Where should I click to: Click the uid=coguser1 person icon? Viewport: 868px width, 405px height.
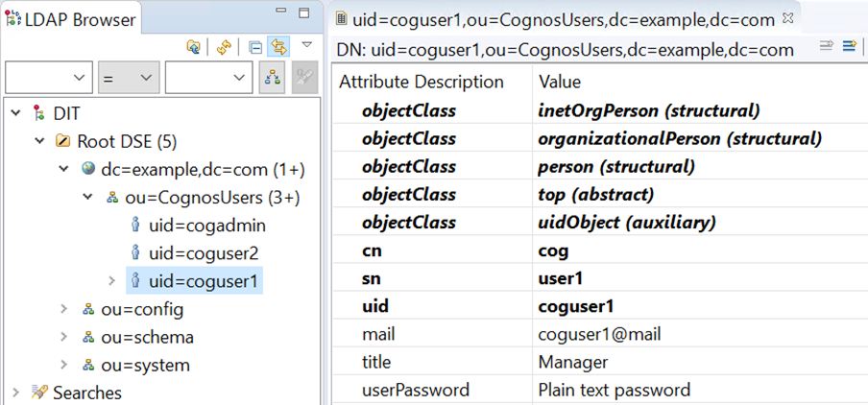pyautogui.click(x=135, y=281)
